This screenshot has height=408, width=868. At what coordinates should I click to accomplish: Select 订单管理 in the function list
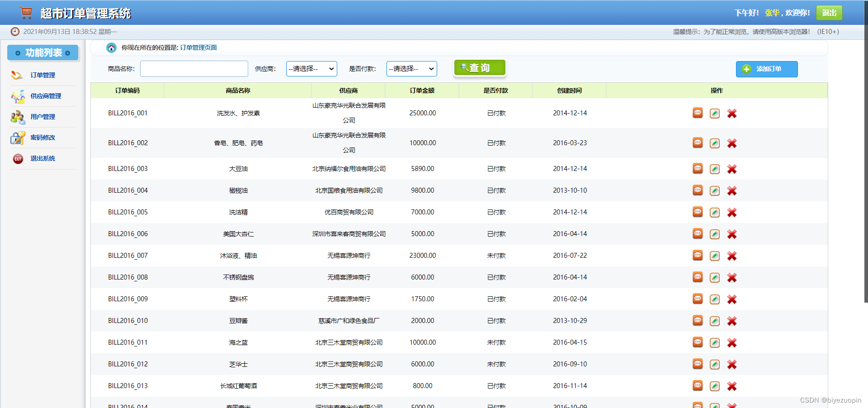(43, 75)
